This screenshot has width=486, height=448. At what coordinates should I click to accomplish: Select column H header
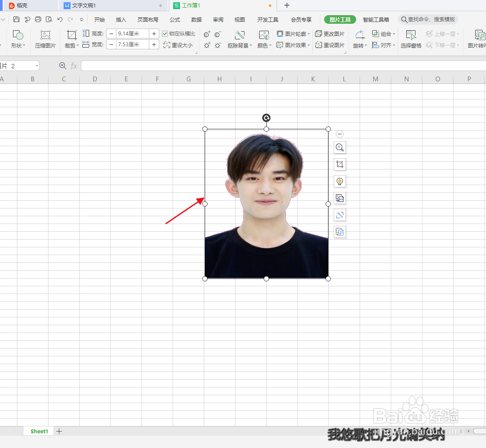pyautogui.click(x=219, y=79)
